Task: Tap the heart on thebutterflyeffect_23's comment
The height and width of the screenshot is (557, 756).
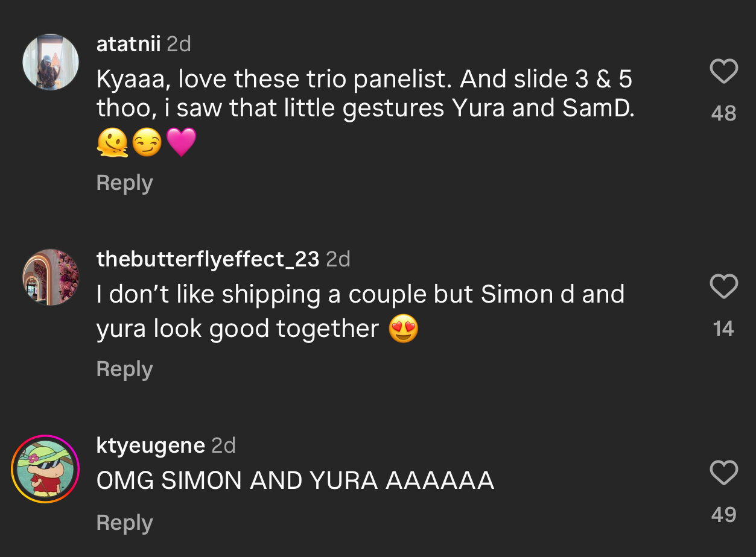Action: pos(723,287)
